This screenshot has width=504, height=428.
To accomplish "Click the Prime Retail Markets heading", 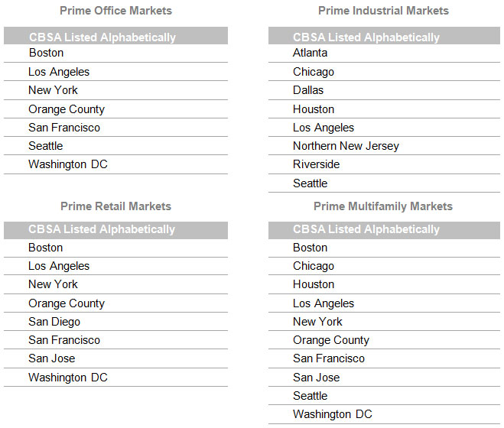I will (x=115, y=206).
